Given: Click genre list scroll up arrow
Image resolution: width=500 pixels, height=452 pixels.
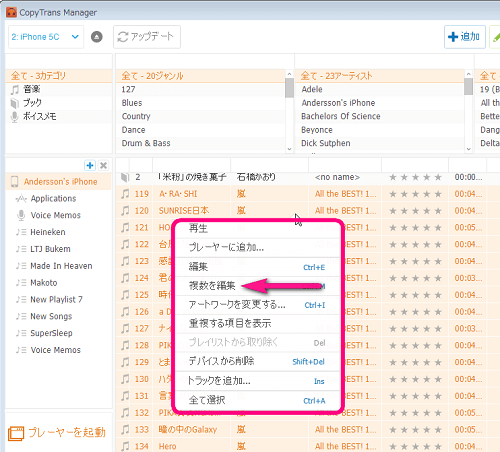Looking at the screenshot, I should pos(289,74).
